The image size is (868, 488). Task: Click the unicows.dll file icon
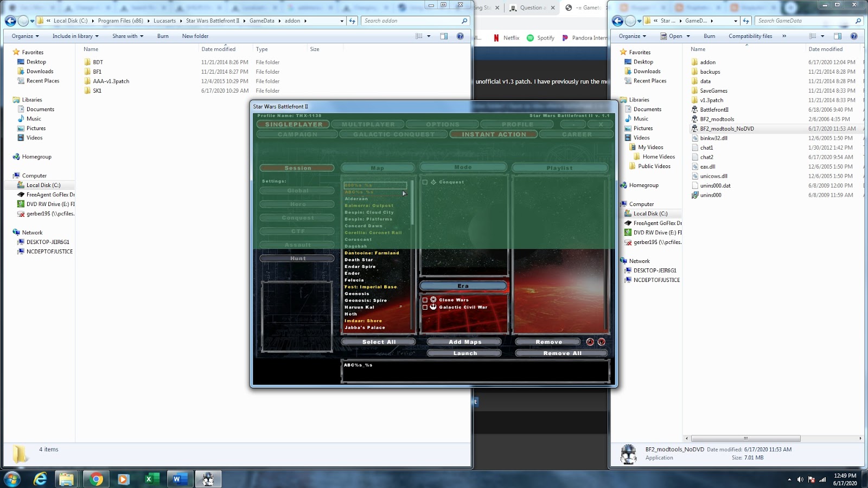point(694,176)
